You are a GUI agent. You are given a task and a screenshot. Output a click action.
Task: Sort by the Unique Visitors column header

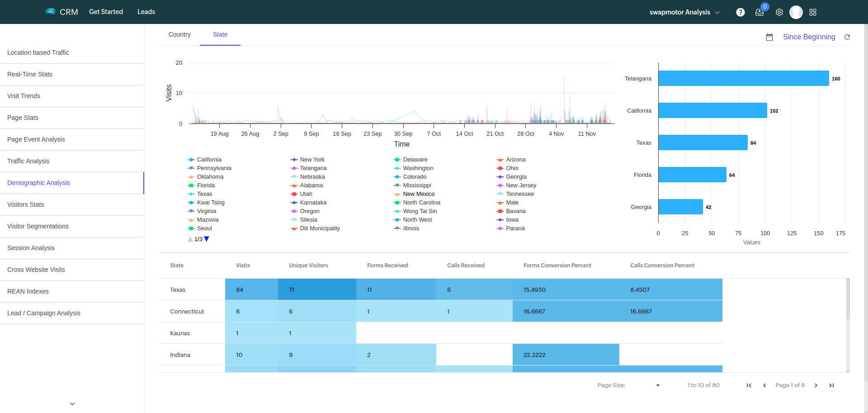(x=308, y=266)
